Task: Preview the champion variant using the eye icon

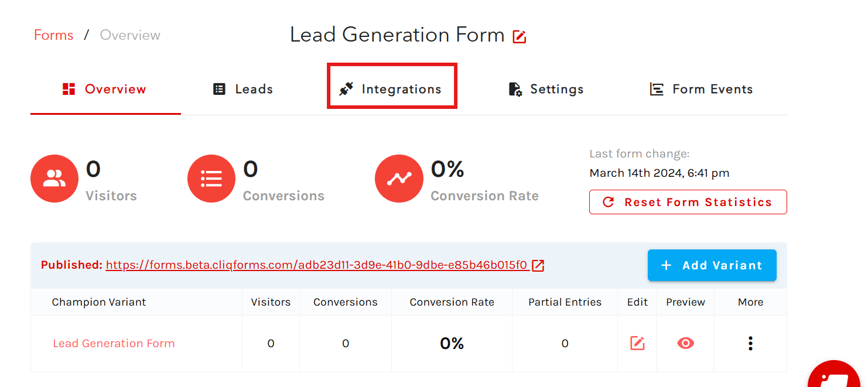Action: tap(685, 343)
